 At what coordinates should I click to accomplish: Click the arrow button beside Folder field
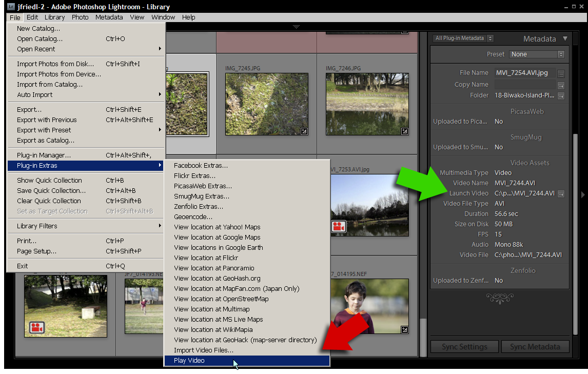[561, 96]
